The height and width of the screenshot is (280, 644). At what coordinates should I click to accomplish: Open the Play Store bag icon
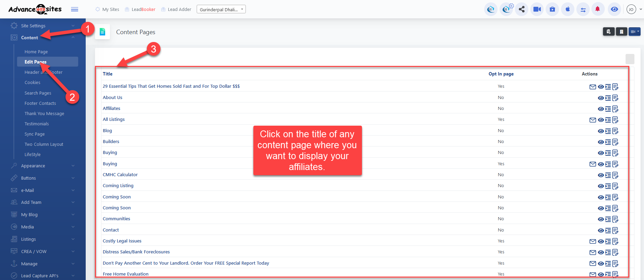click(x=552, y=9)
